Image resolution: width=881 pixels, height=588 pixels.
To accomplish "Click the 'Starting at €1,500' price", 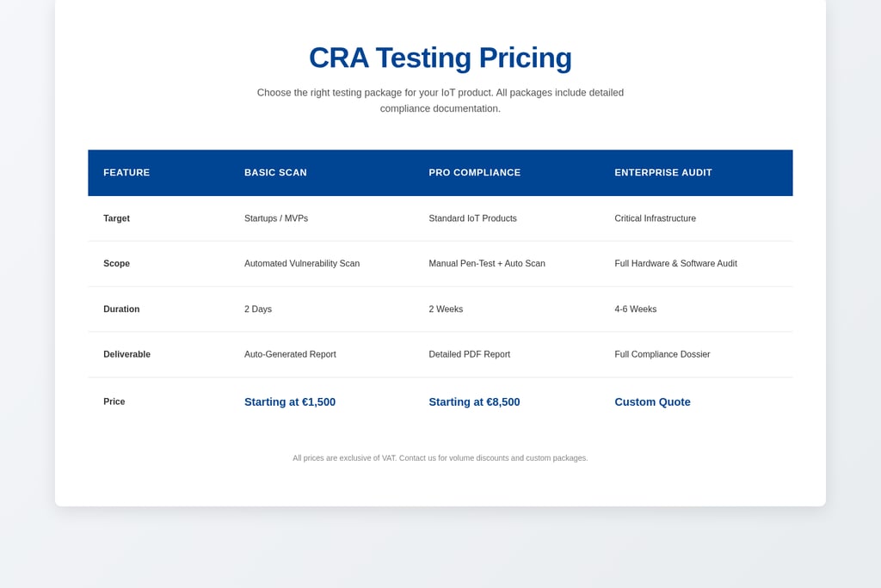I will pyautogui.click(x=289, y=402).
